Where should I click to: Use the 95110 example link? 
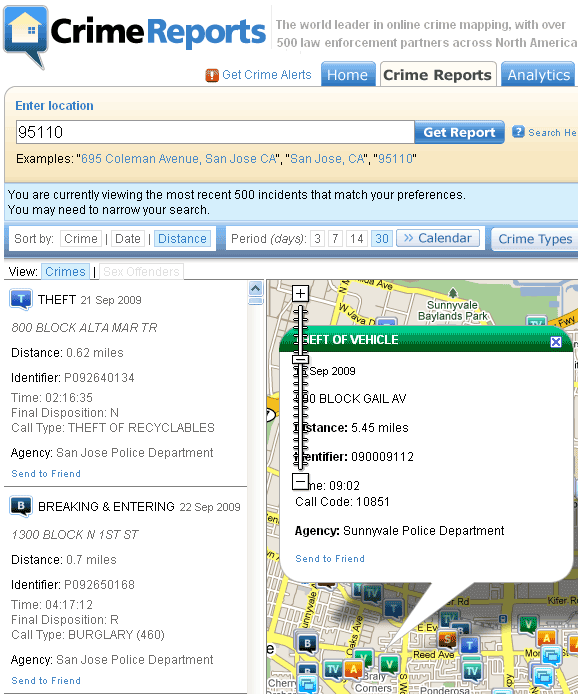coord(395,158)
